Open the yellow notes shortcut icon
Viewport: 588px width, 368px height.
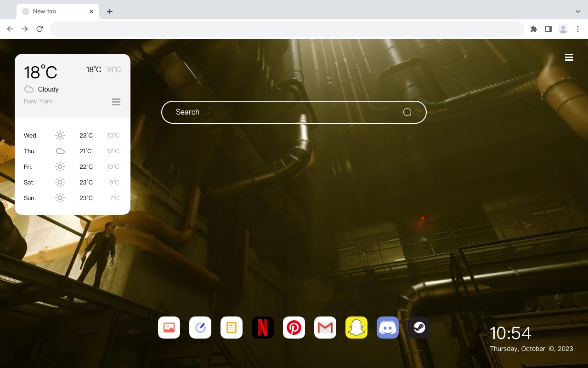pyautogui.click(x=232, y=328)
